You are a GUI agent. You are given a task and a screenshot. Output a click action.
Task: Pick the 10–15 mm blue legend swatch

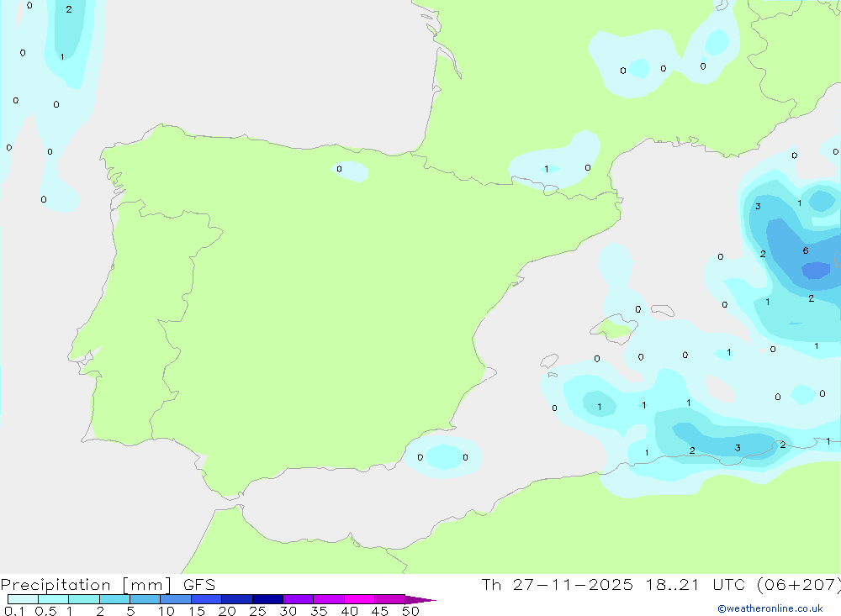coord(176,599)
